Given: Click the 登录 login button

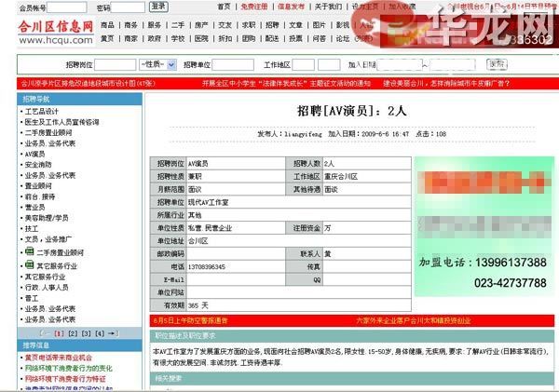Looking at the screenshot, I should tap(157, 7).
